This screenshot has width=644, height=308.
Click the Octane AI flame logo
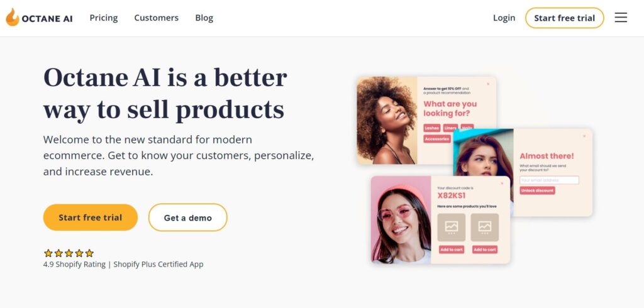[x=13, y=18]
